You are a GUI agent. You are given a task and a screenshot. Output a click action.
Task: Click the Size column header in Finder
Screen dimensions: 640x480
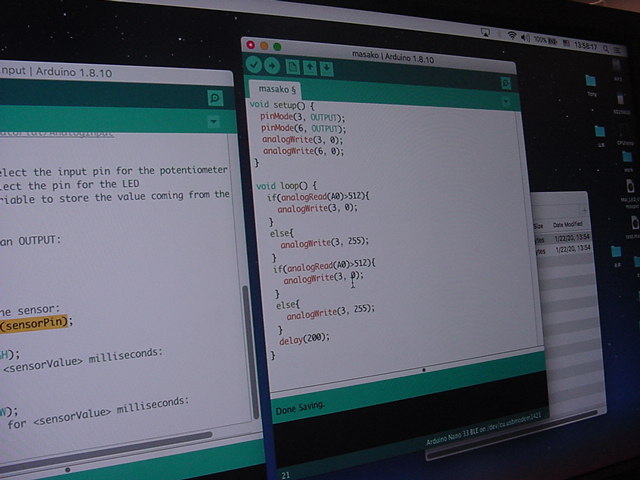538,226
